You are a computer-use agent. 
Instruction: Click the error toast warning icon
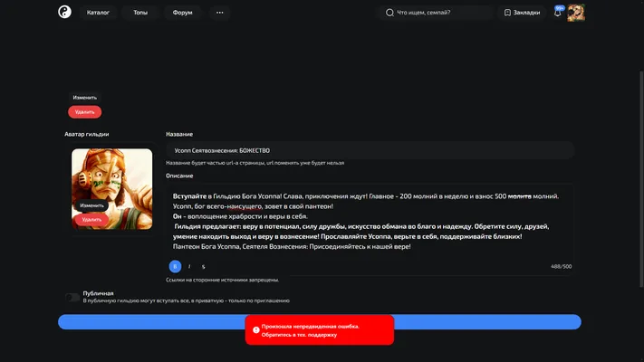[x=255, y=330]
